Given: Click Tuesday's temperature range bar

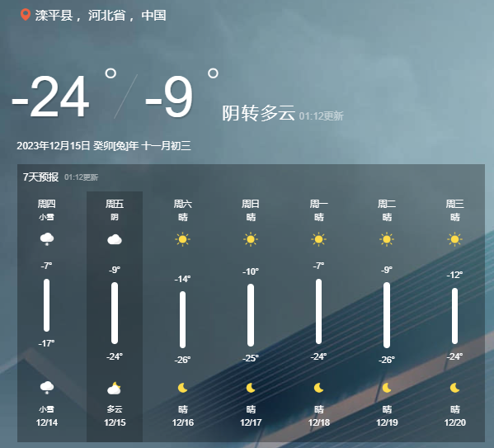Looking at the screenshot, I should (387, 315).
